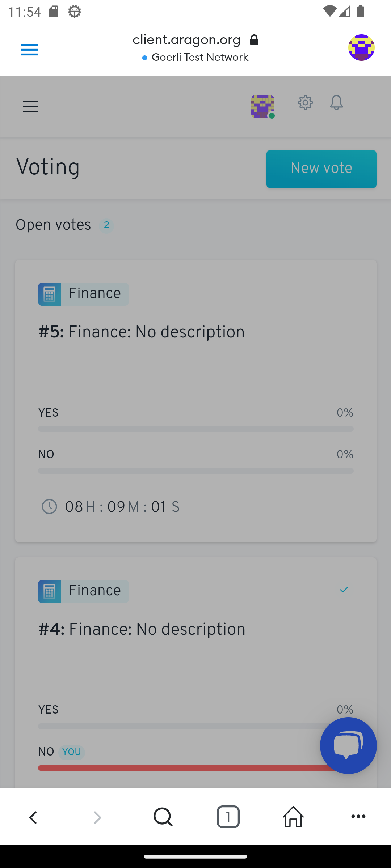Viewport: 391px width, 868px height.
Task: Tap the Finance app badge on vote #4
Action: point(83,591)
